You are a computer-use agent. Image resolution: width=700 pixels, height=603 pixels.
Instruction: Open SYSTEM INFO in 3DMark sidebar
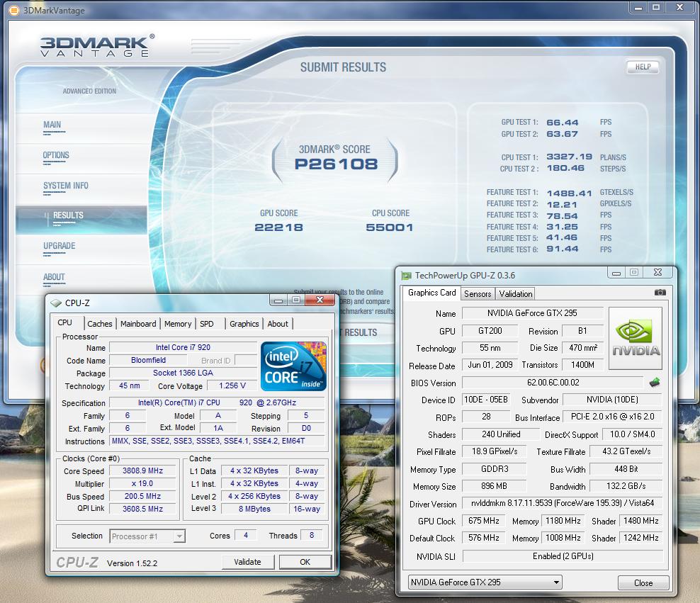click(x=66, y=186)
